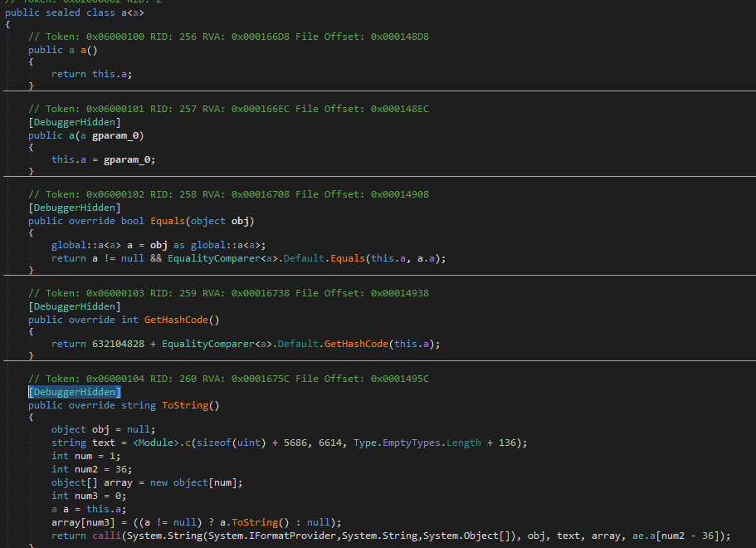Click the 'int num2 = 36;' declaration
This screenshot has width=756, height=548.
pos(91,469)
